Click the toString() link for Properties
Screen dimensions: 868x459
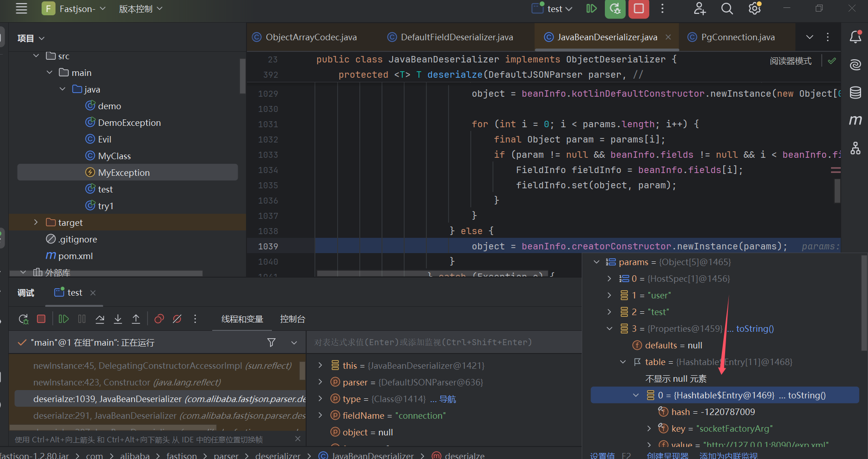pyautogui.click(x=755, y=329)
